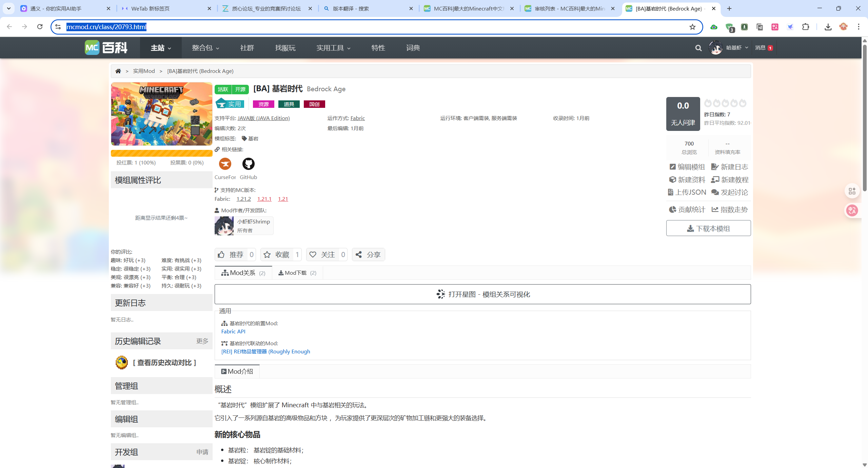
Task: Open the 特性 menu item
Action: (378, 48)
